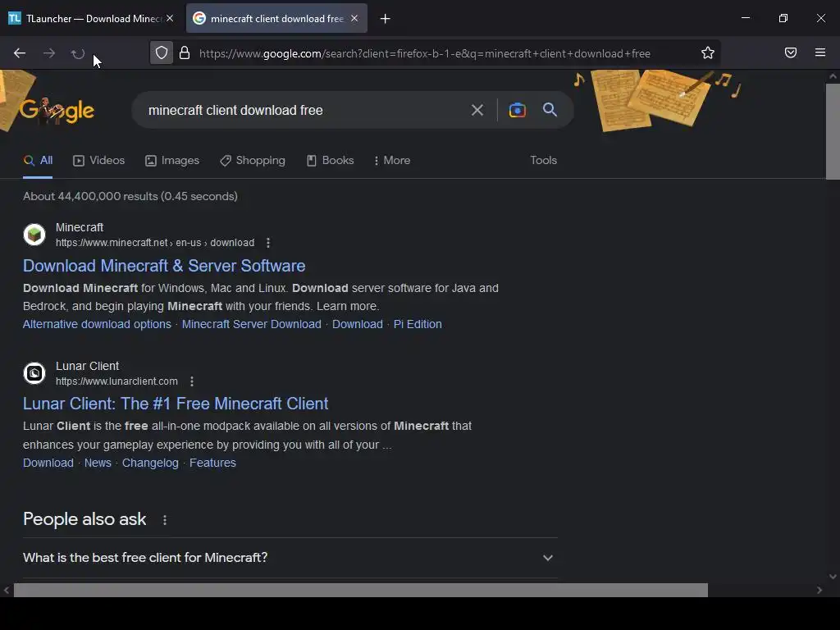Click the scroll up arrow of vertical scrollbar
This screenshot has width=840, height=630.
point(833,76)
